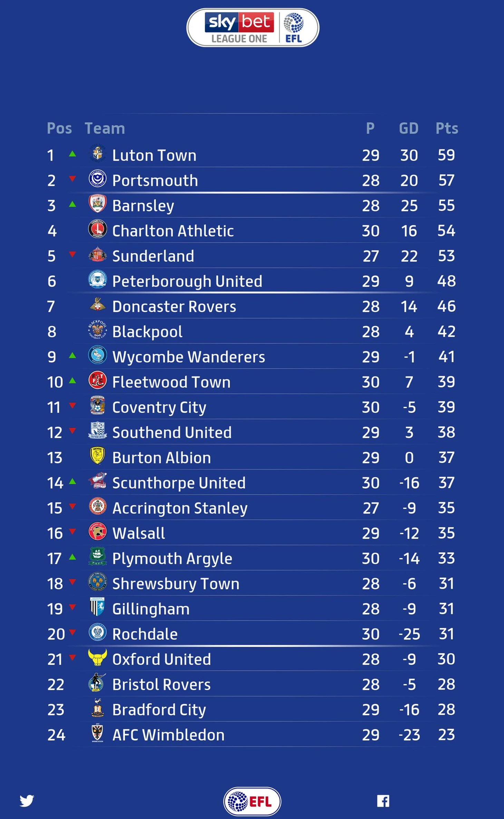Click the Wycombe Wanderers team name

click(188, 357)
